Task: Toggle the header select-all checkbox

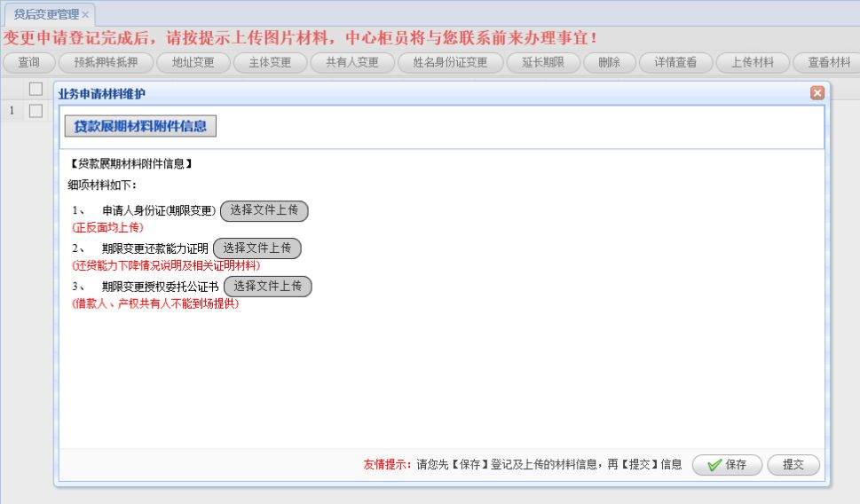Action: pos(36,89)
